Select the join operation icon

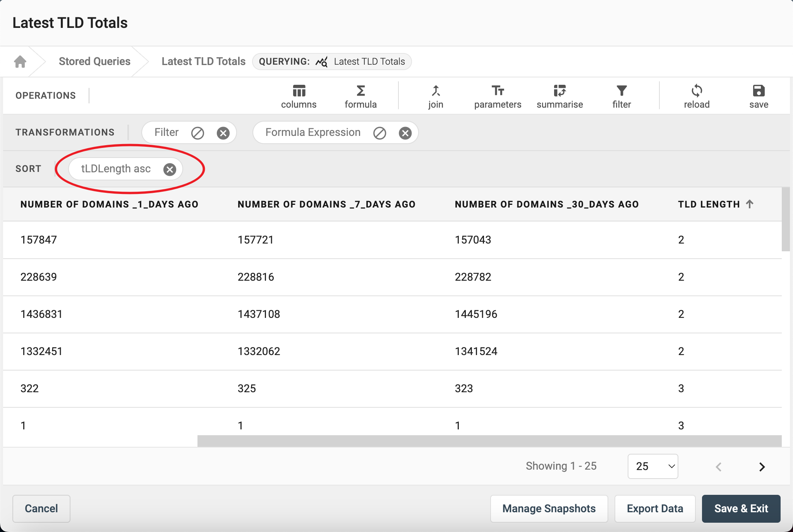click(x=436, y=91)
